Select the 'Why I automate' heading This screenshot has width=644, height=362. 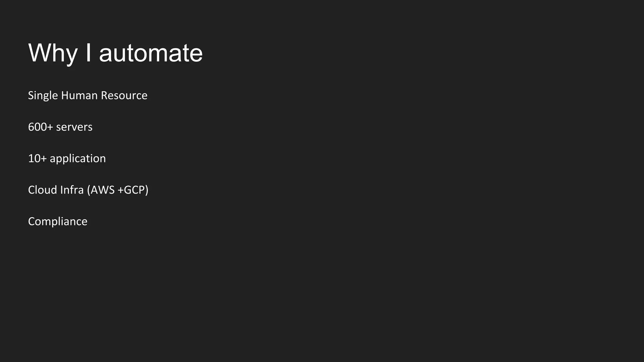(115, 53)
